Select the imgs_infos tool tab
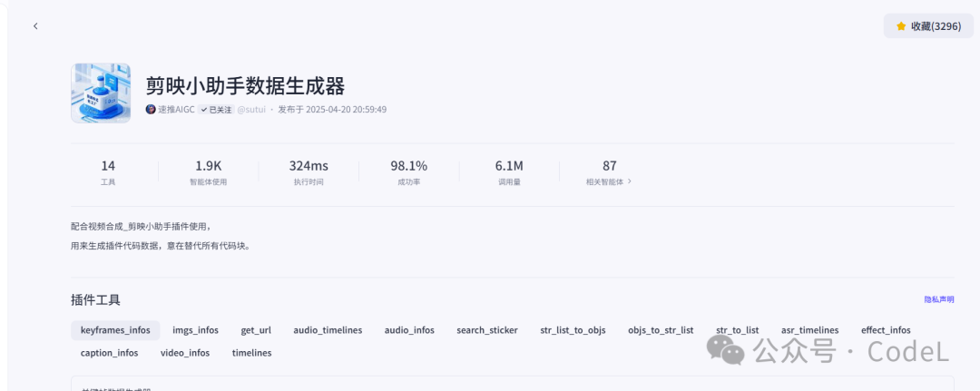980x391 pixels. [x=196, y=330]
